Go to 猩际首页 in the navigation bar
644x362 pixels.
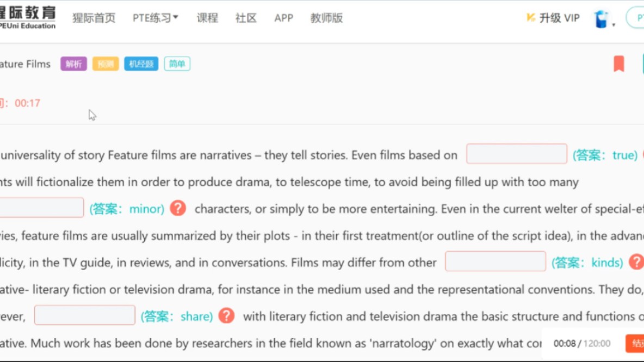point(94,18)
